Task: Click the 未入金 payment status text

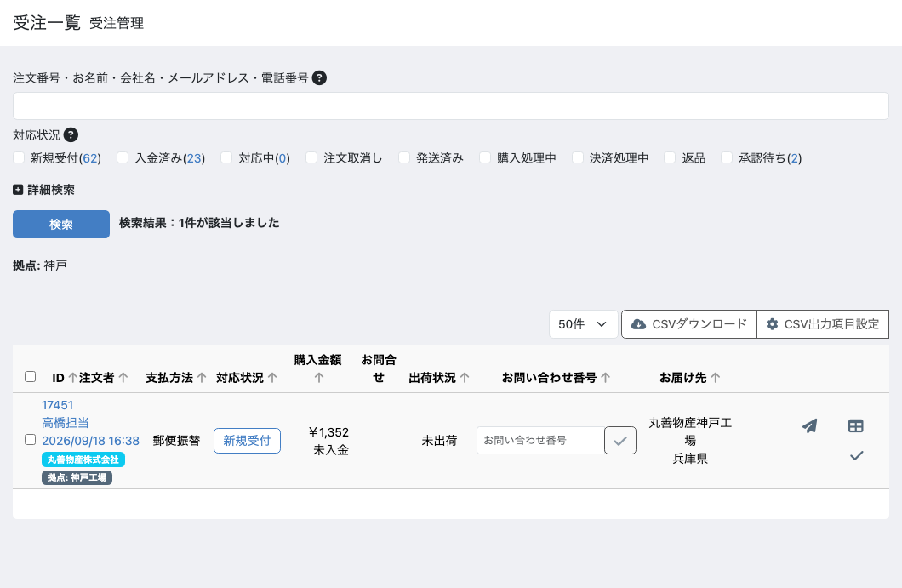Action: [331, 450]
